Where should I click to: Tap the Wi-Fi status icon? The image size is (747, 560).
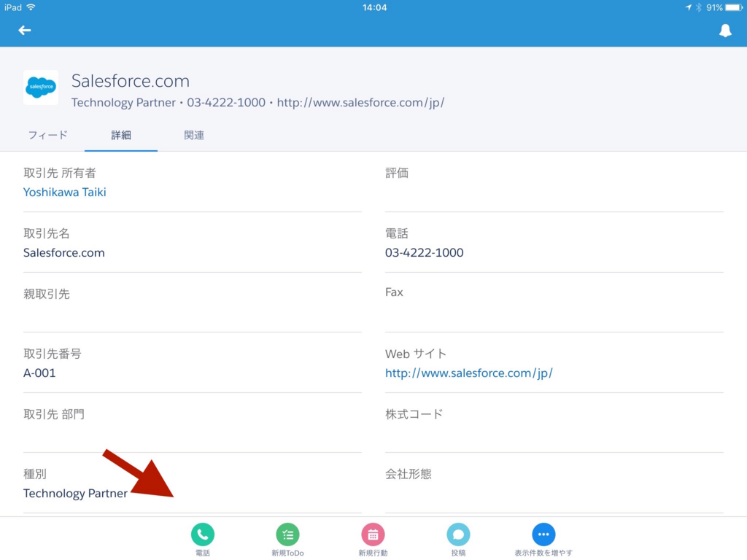click(31, 7)
